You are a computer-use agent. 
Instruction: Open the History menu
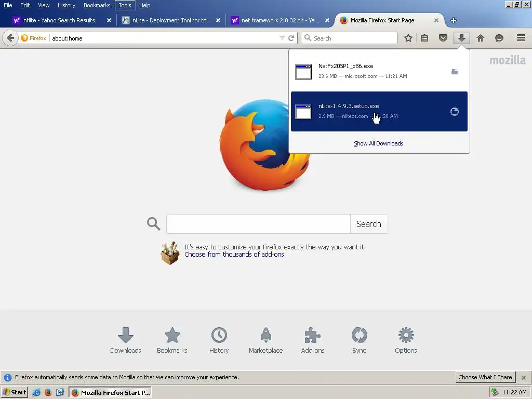pos(66,5)
